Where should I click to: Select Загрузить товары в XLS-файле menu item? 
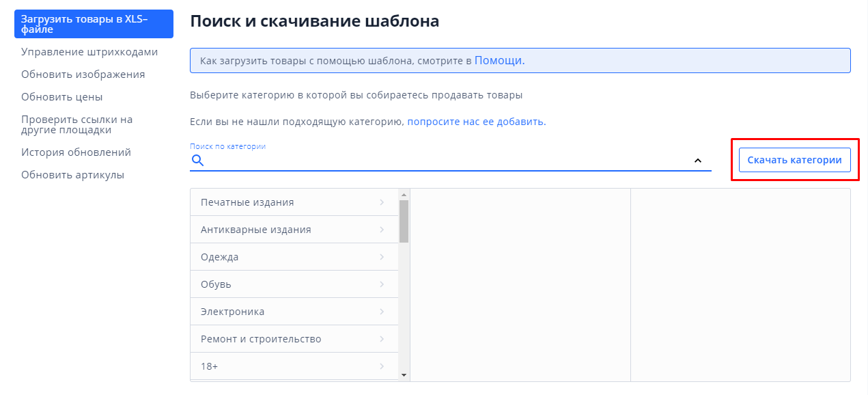[x=94, y=24]
